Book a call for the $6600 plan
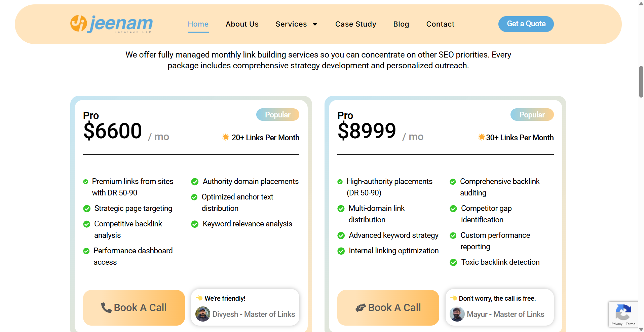 [x=134, y=307]
